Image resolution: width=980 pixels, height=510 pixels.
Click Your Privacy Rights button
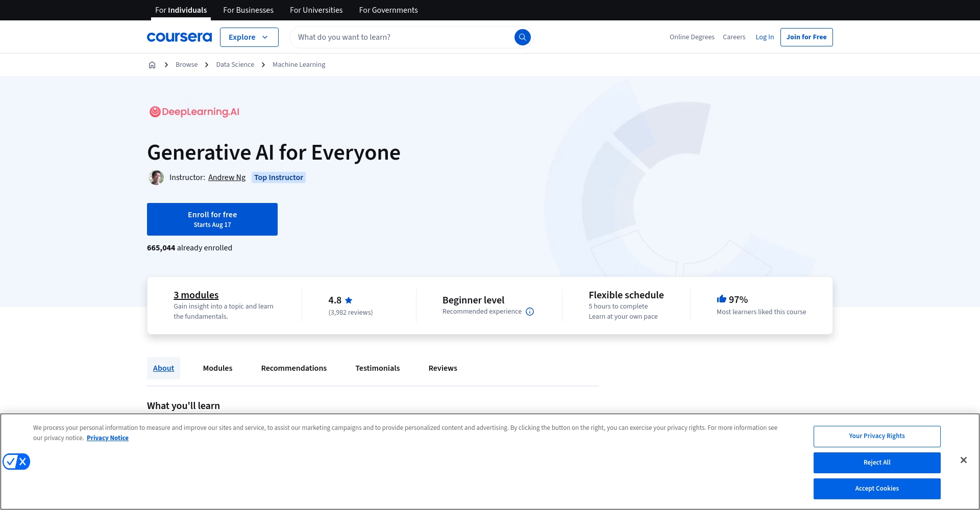coord(877,437)
